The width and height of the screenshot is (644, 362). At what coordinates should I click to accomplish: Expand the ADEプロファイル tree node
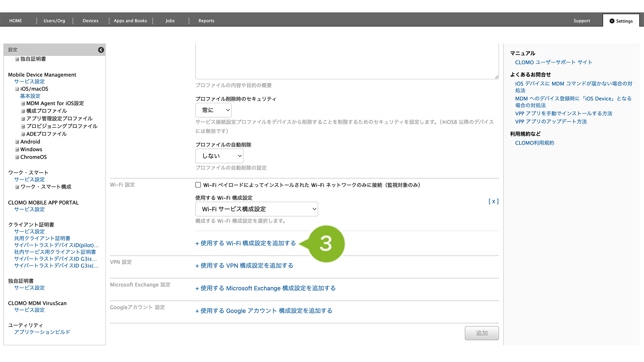[x=23, y=134]
